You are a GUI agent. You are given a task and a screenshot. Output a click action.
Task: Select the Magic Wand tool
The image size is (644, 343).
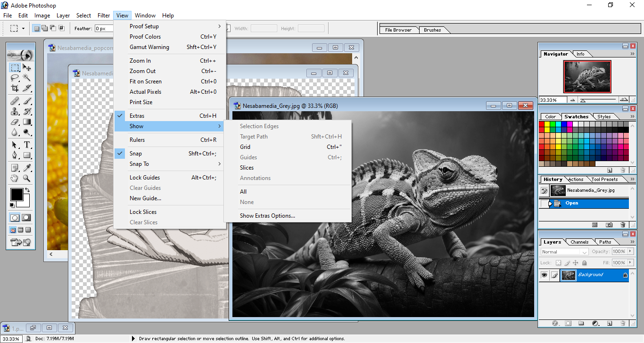point(27,78)
